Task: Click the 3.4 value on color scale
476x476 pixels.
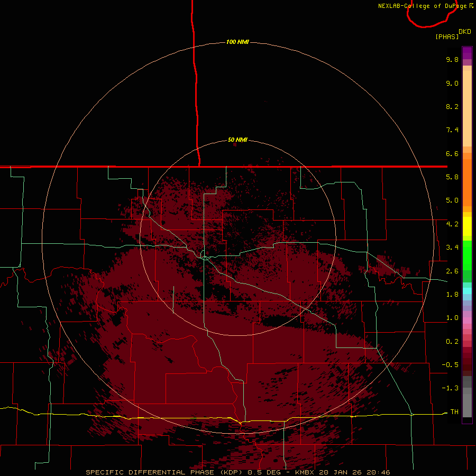Action: tap(452, 248)
